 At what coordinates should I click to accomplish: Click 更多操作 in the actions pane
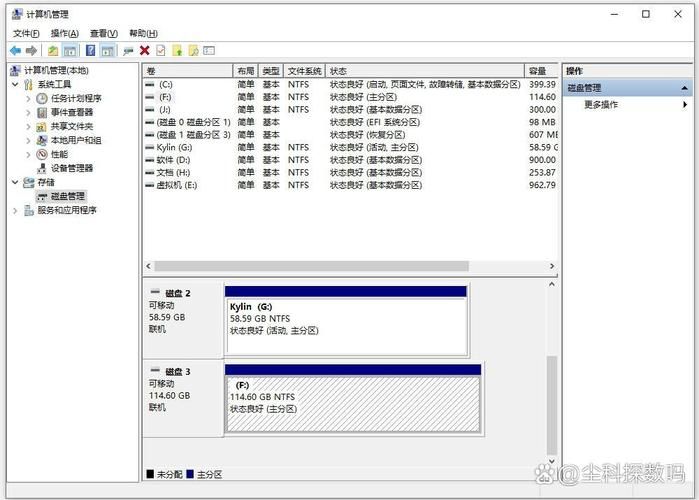point(601,105)
